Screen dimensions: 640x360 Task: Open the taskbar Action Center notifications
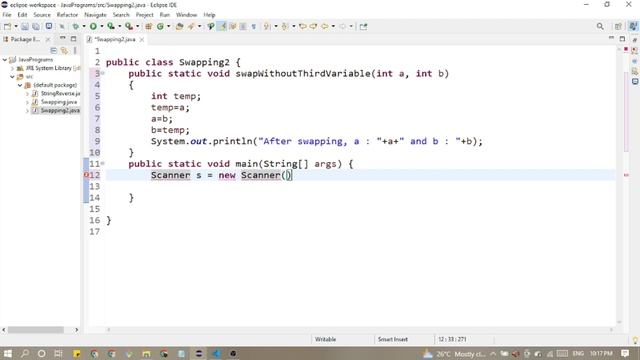[625, 353]
